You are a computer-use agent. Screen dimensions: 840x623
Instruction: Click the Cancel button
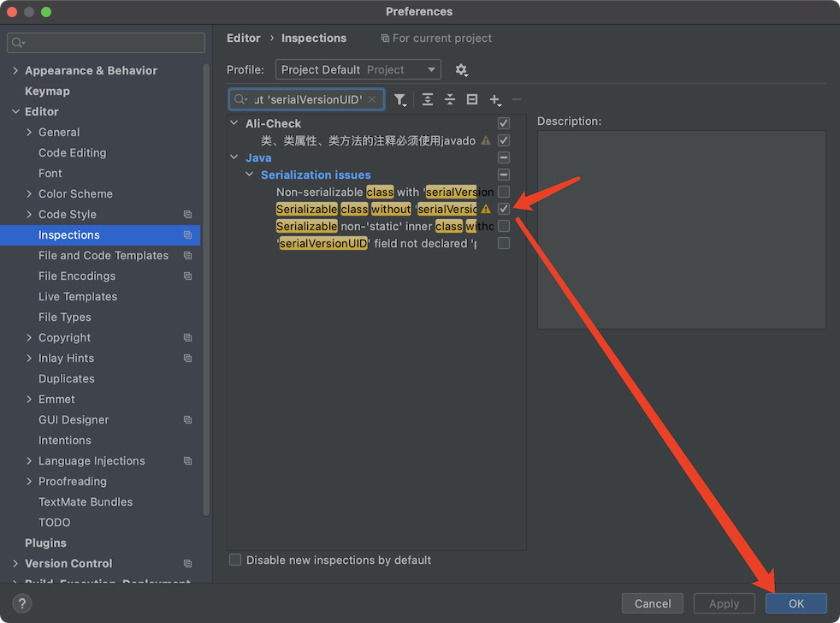[x=653, y=603]
